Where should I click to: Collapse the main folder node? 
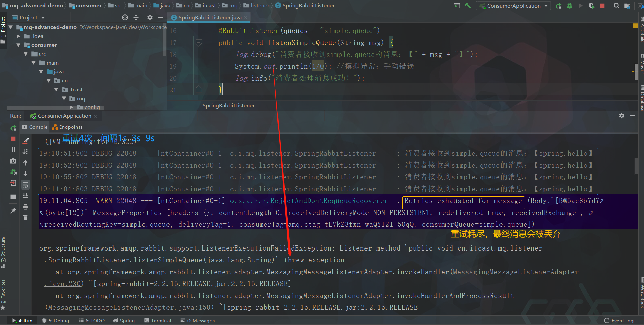point(34,63)
